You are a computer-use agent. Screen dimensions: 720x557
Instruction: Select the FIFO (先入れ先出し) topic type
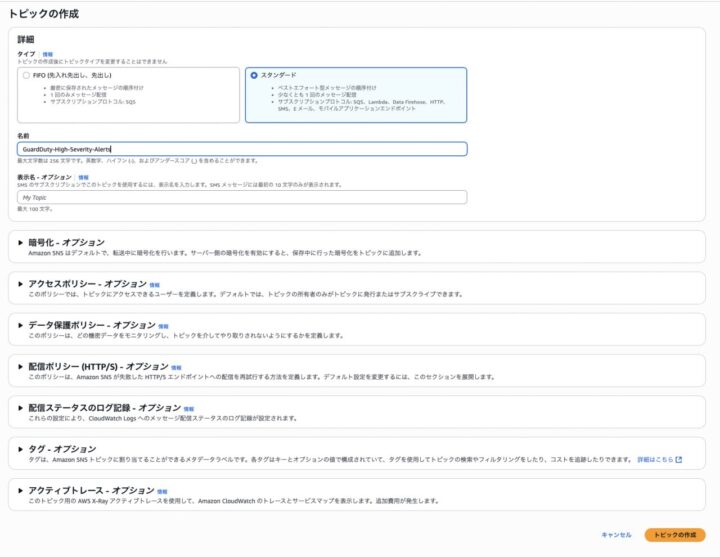(26, 75)
